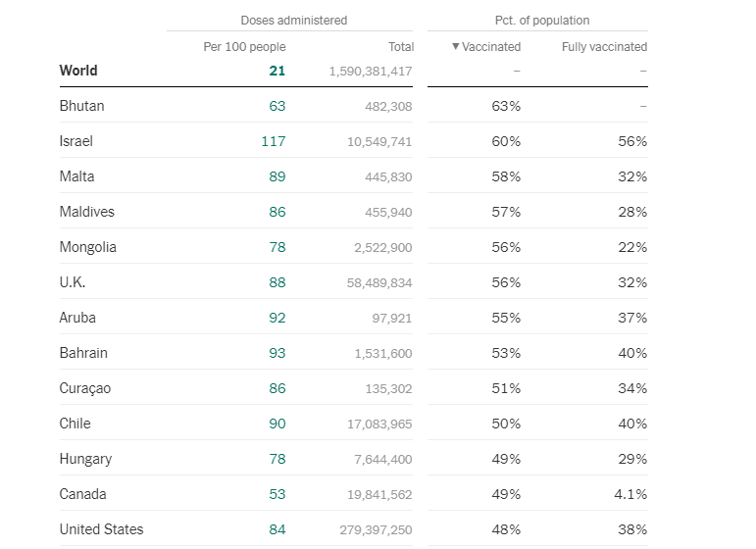Select the U.K. row label
The height and width of the screenshot is (549, 756).
[73, 282]
